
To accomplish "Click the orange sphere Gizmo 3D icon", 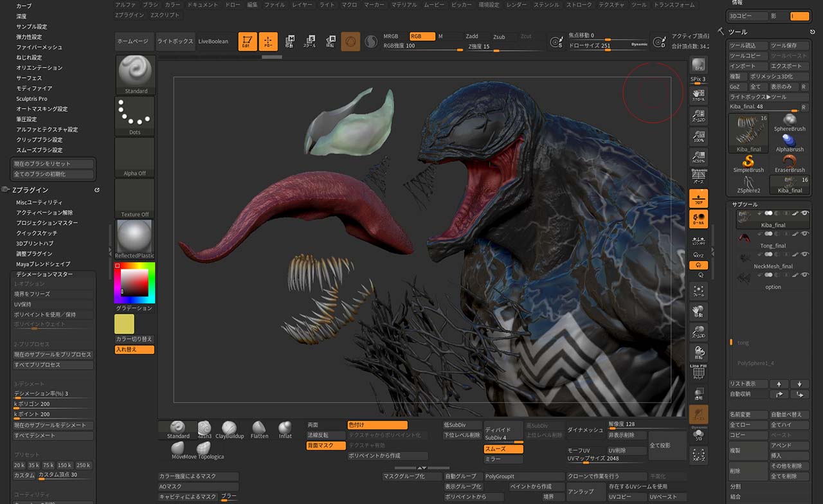I will click(350, 42).
